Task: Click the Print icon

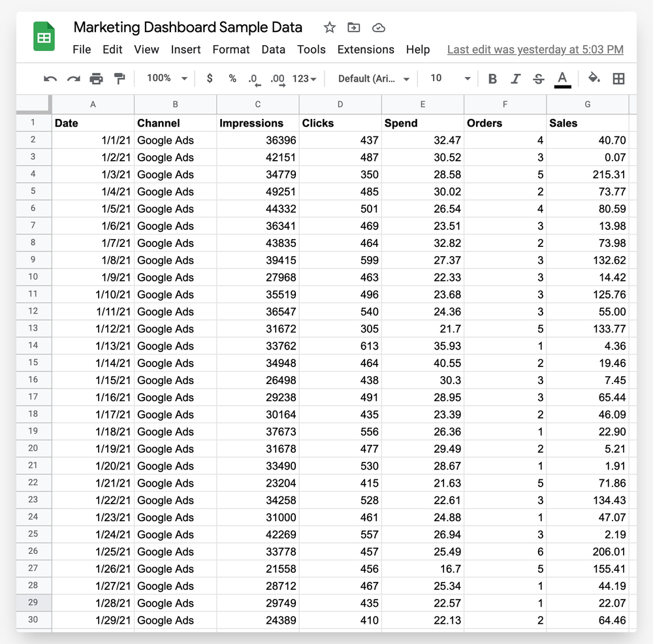Action: coord(97,78)
